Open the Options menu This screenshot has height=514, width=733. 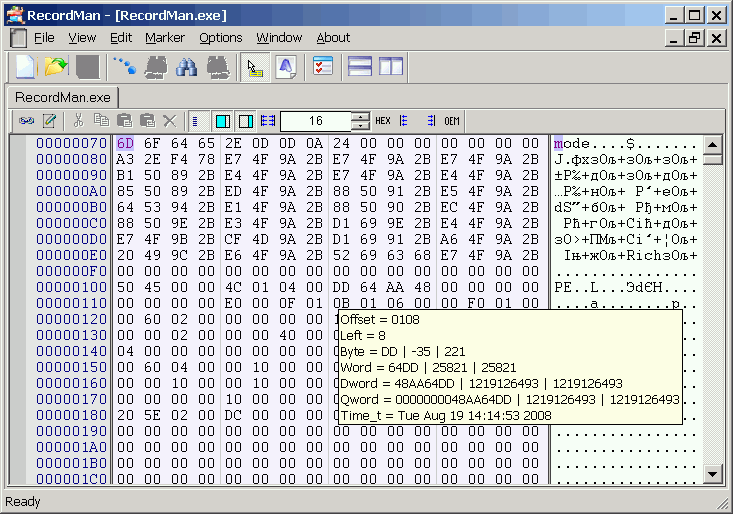(221, 38)
